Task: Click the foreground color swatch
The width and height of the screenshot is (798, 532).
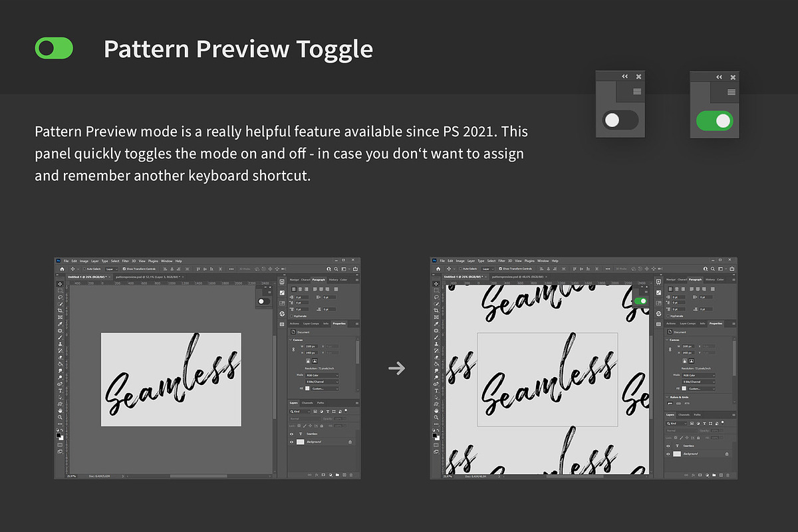Action: click(57, 434)
